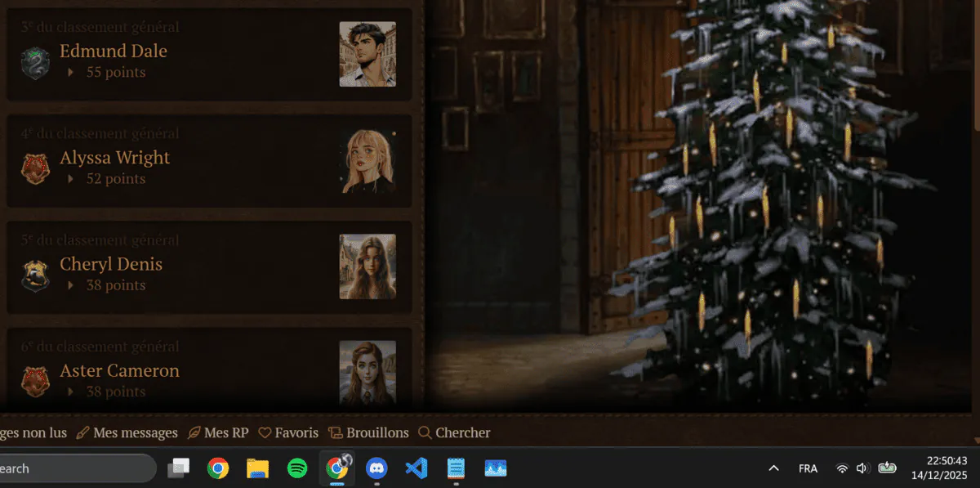The height and width of the screenshot is (488, 980).
Task: Expand the arrow next to 52 points
Action: (x=71, y=179)
